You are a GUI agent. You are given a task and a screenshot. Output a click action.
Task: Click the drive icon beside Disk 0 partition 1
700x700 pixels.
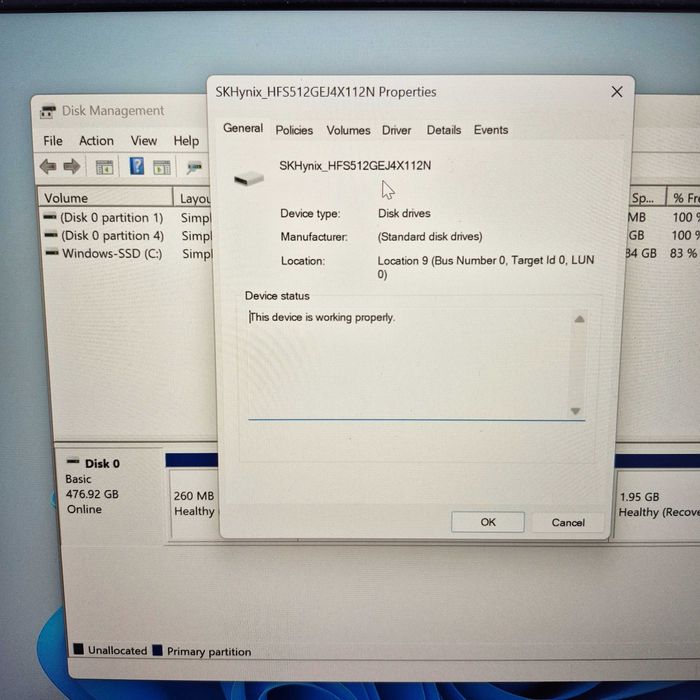[50, 217]
